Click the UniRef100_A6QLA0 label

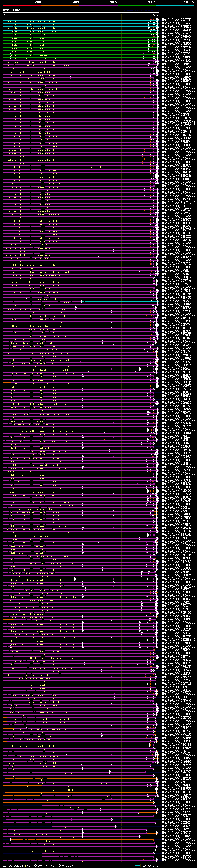[177, 139]
